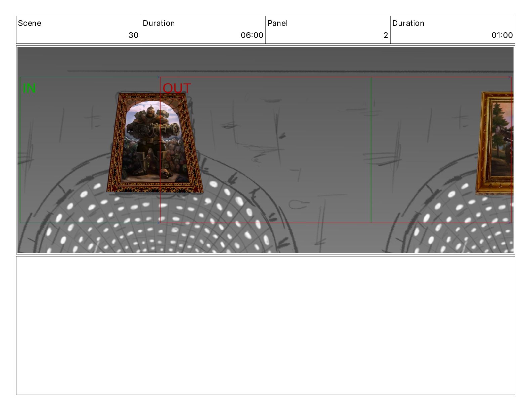Click the Panel label in header
Image resolution: width=532 pixels, height=411 pixels.
point(277,23)
